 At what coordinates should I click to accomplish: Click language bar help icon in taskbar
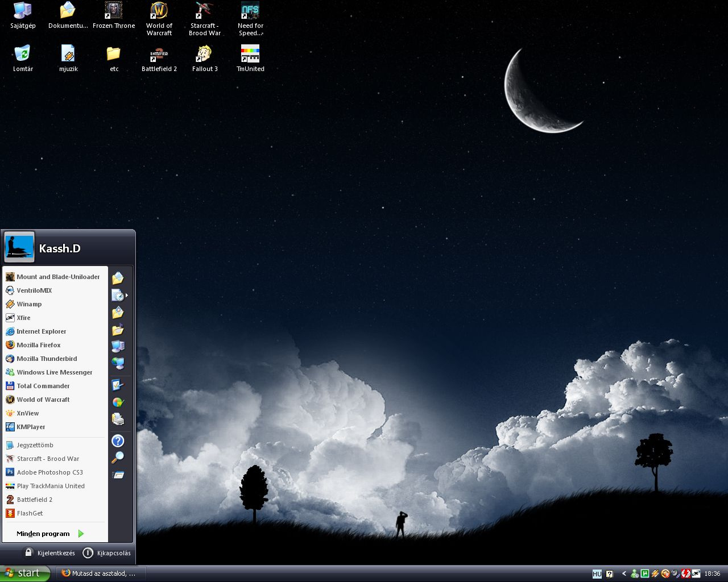click(610, 574)
